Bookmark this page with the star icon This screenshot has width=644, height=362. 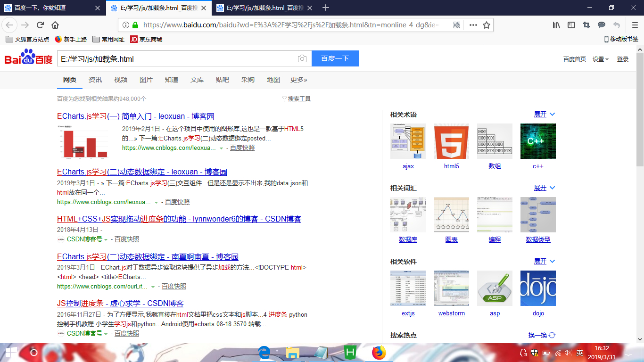487,25
